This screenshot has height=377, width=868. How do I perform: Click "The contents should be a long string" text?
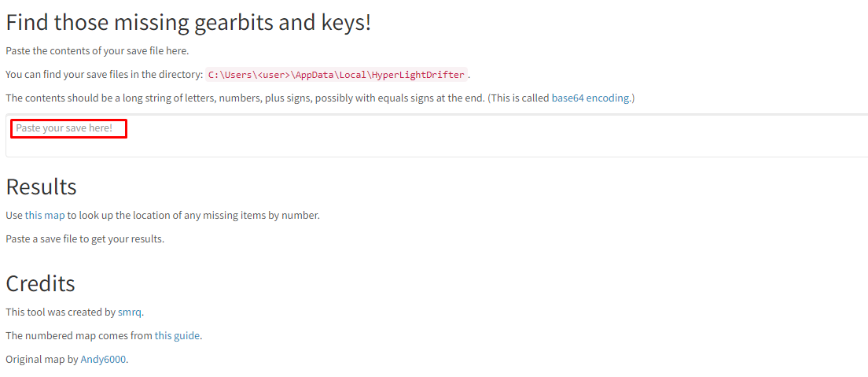point(157,98)
